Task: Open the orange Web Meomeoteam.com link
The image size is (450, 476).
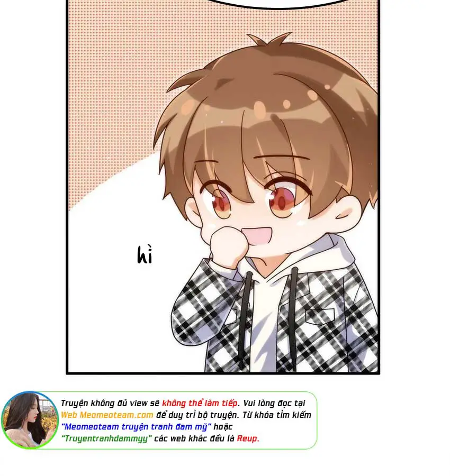Action: point(107,415)
